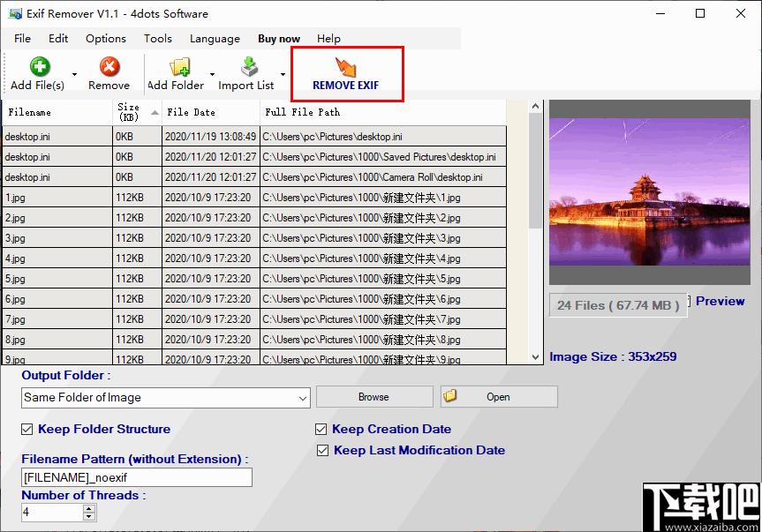Click the REMOVE EXIF arrow button
This screenshot has width=762, height=532.
346,74
